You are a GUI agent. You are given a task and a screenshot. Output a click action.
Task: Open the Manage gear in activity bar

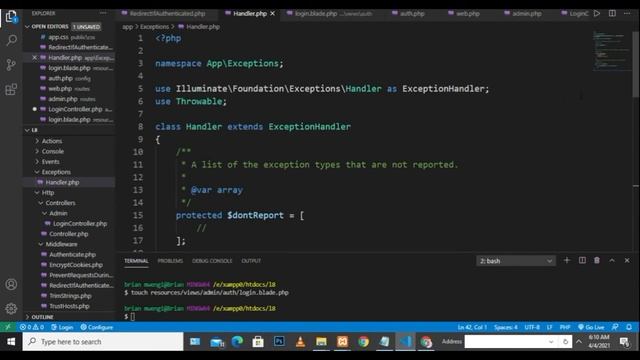point(11,309)
